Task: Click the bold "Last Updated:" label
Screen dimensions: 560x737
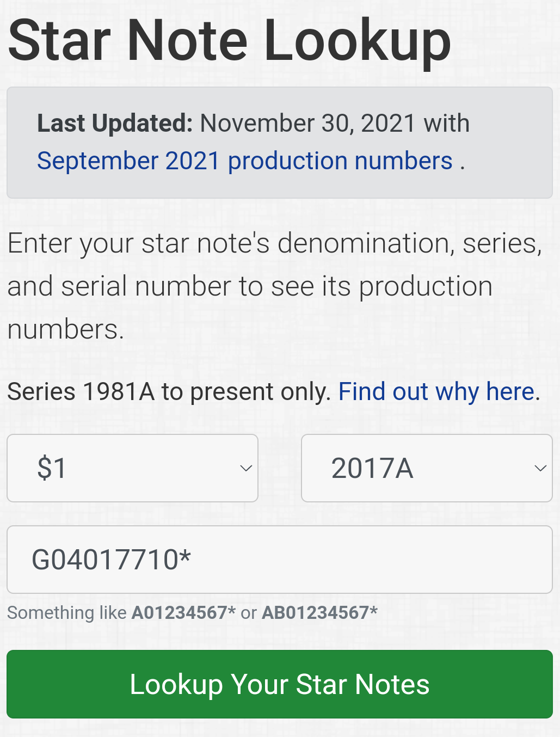Action: tap(115, 124)
